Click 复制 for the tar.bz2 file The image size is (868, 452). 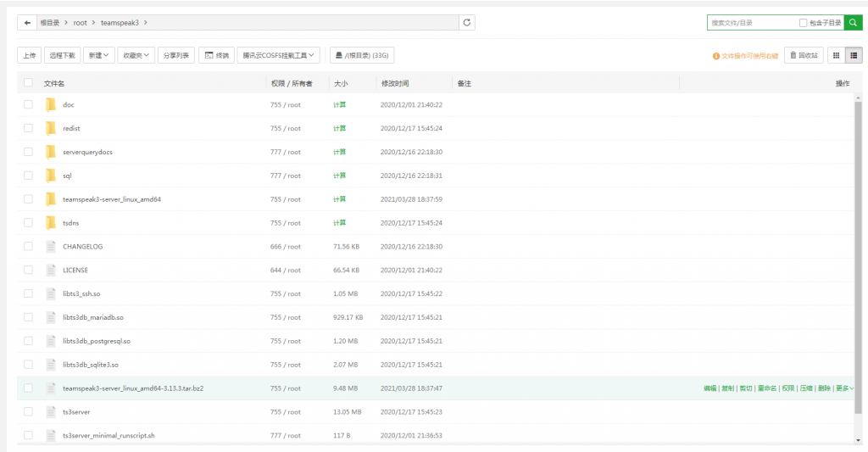click(727, 388)
